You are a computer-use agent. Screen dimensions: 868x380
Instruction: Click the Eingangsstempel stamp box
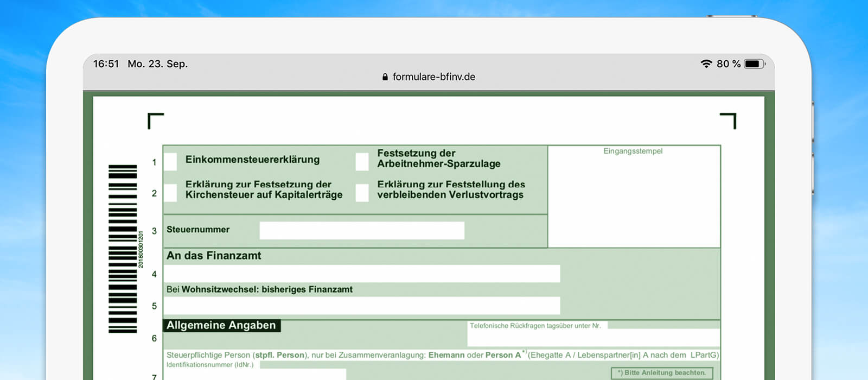pos(634,198)
